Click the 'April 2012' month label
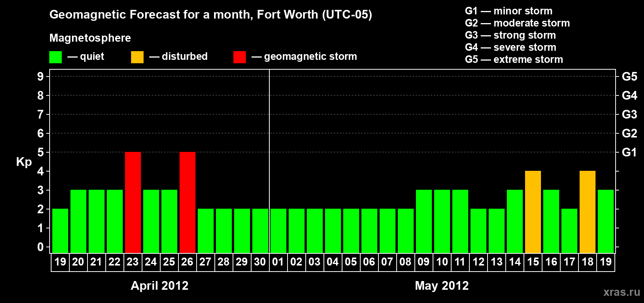644x303 pixels. click(x=159, y=286)
